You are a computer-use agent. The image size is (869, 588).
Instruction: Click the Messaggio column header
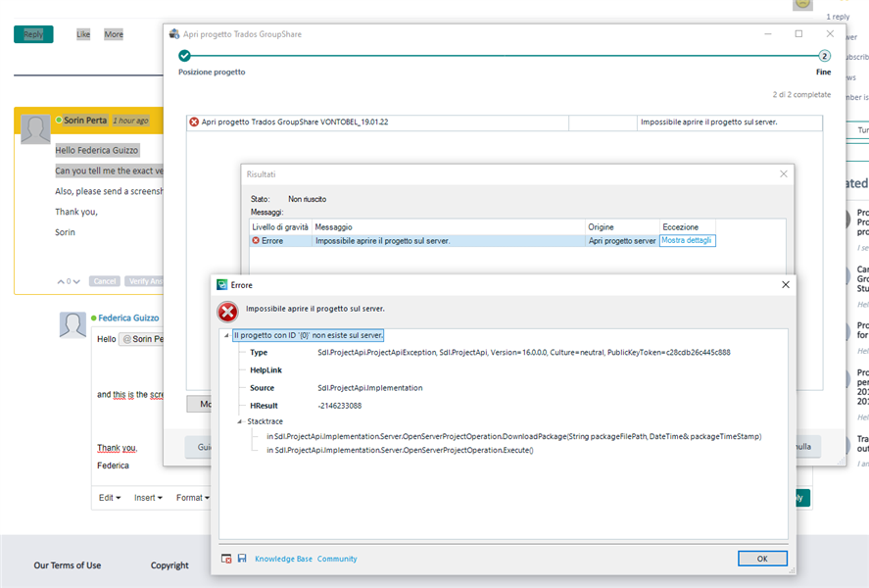[x=449, y=227]
